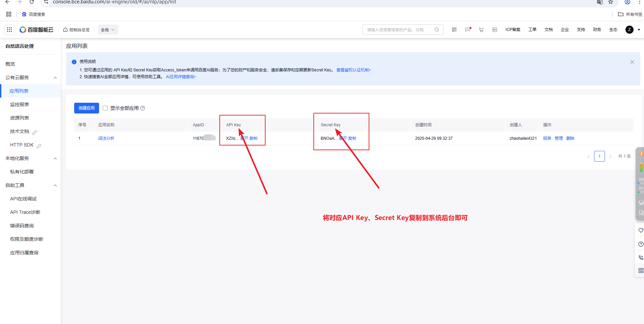
Task: Open 控制台总览 console overview
Action: [x=76, y=30]
